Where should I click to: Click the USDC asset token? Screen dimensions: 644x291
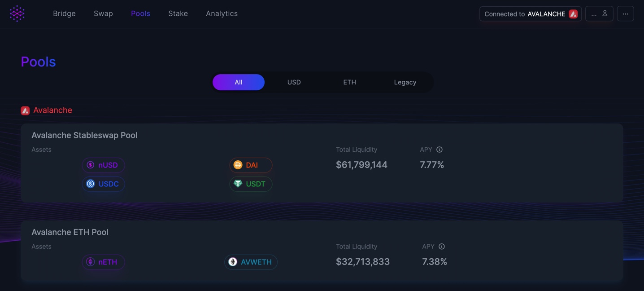pyautogui.click(x=103, y=184)
